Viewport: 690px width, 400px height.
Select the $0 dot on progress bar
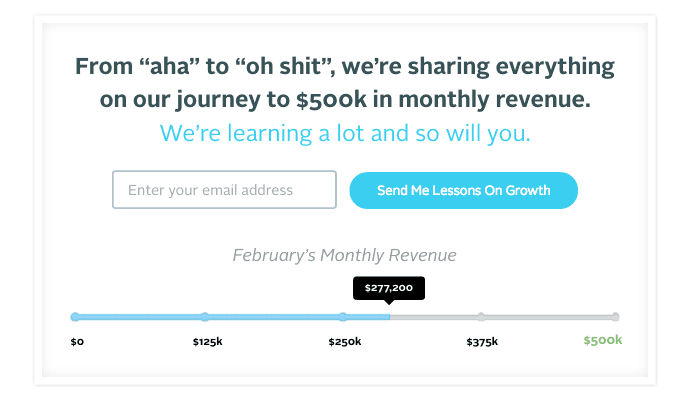[x=75, y=317]
